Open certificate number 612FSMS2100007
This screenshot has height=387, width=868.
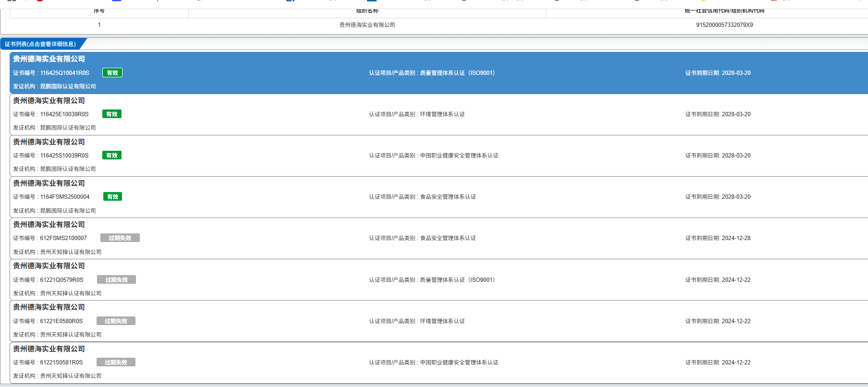pos(63,238)
